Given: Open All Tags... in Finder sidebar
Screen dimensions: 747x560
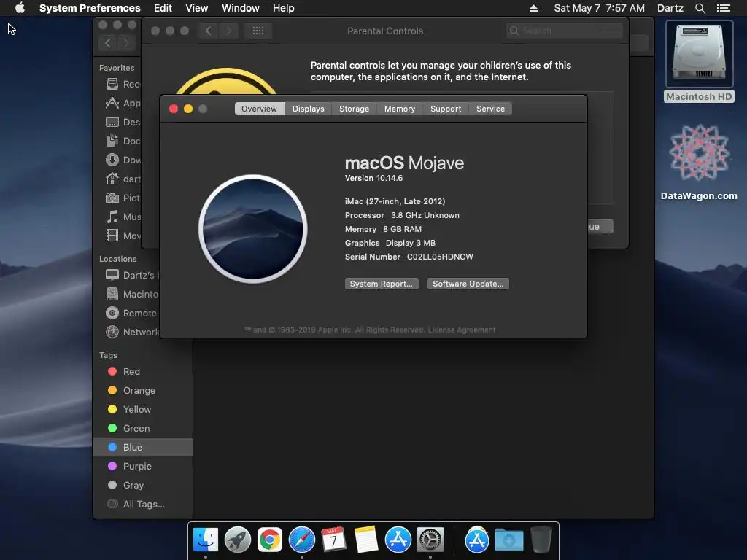Looking at the screenshot, I should click(x=142, y=505).
